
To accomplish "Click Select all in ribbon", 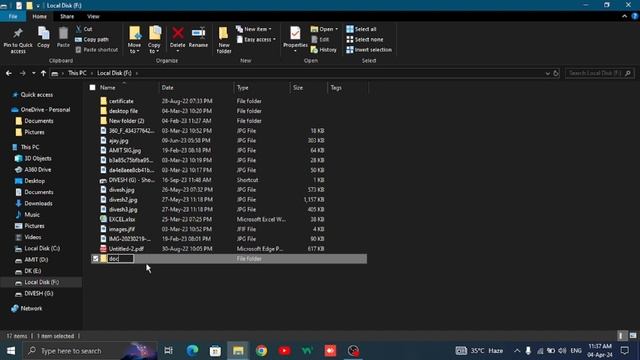I will 361,29.
